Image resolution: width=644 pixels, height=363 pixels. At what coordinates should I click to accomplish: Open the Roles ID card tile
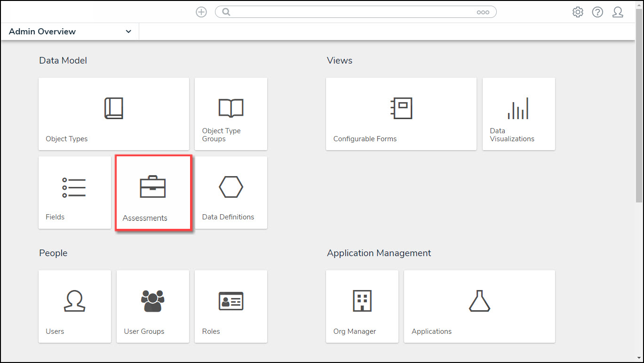pos(231,306)
